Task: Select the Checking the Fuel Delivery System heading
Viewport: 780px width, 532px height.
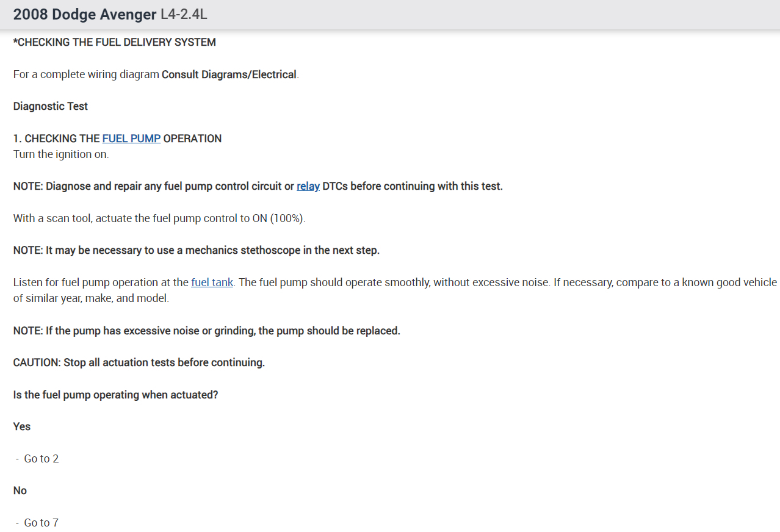Action: point(115,42)
